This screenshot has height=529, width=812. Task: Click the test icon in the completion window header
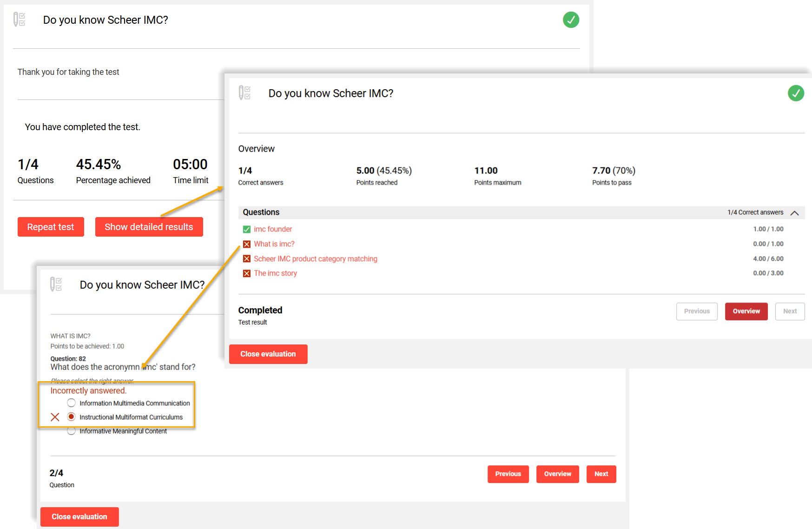coord(19,20)
